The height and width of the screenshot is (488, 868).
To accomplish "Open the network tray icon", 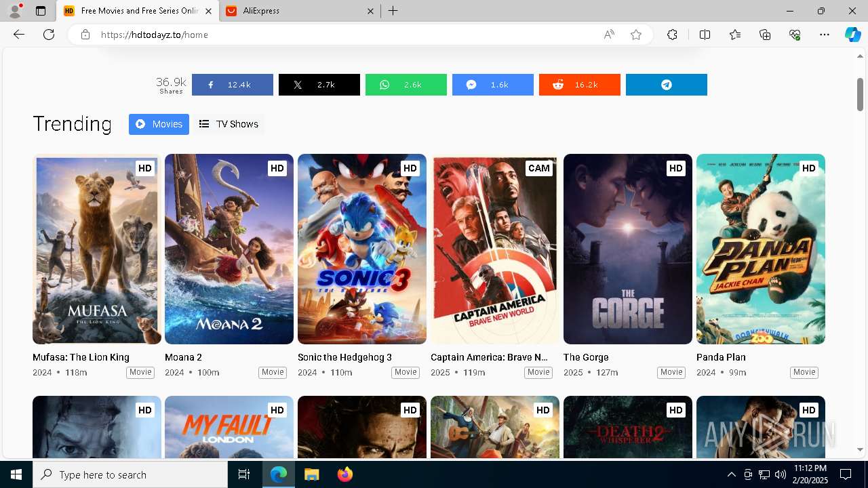I will 764,474.
